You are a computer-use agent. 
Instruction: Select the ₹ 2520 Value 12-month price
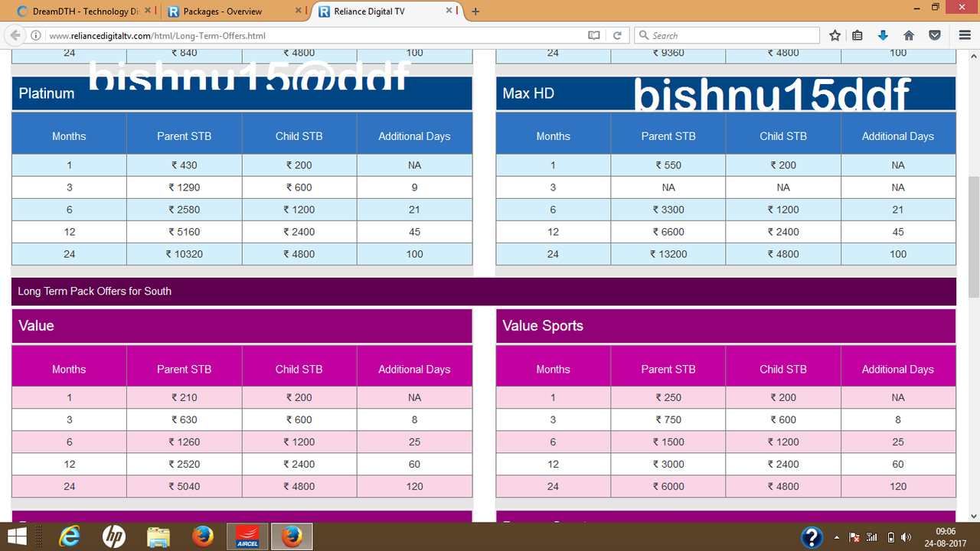click(x=184, y=464)
